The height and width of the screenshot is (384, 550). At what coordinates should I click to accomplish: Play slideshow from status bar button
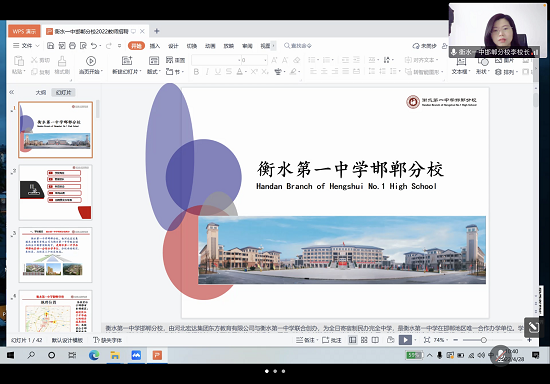tap(405, 340)
